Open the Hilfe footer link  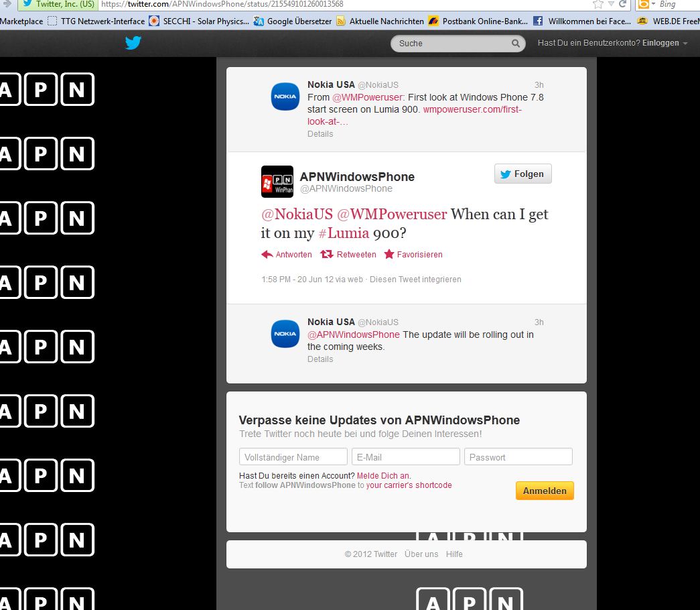[454, 554]
